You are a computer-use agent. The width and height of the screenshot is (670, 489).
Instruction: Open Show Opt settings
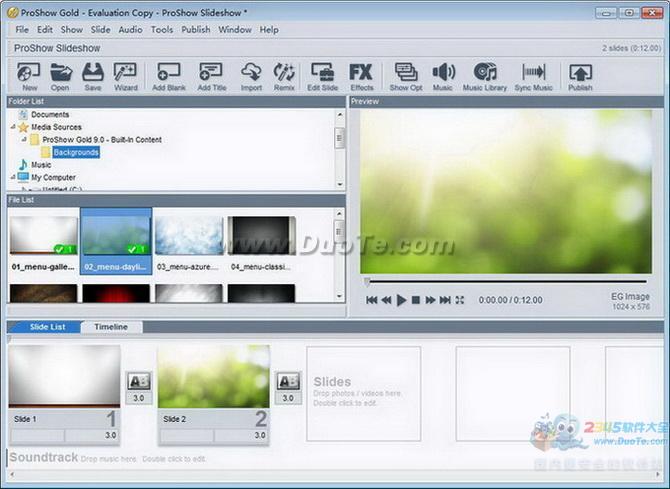tap(405, 76)
